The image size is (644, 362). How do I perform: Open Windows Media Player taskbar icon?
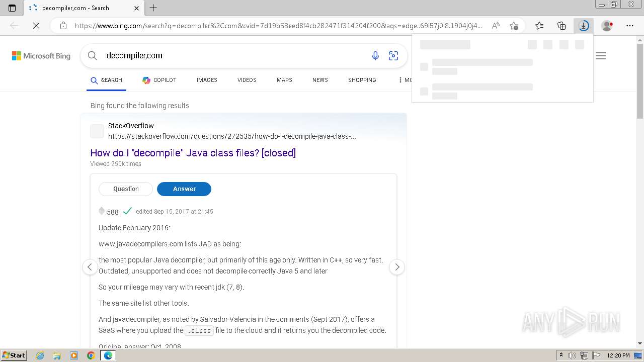(x=74, y=355)
